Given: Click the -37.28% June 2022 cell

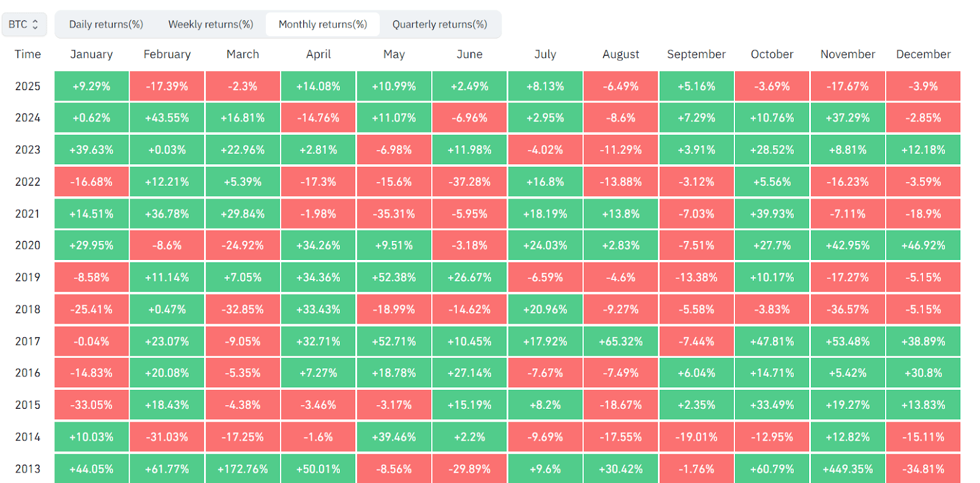Looking at the screenshot, I should pyautogui.click(x=469, y=182).
